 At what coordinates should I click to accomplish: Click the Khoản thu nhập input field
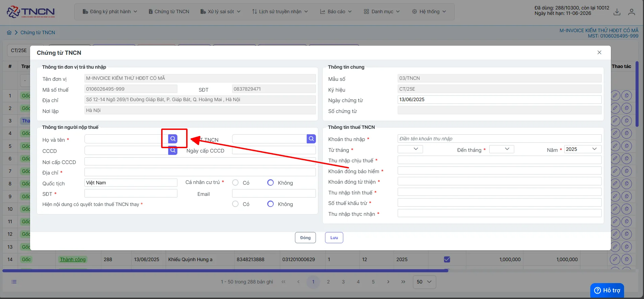coord(499,139)
